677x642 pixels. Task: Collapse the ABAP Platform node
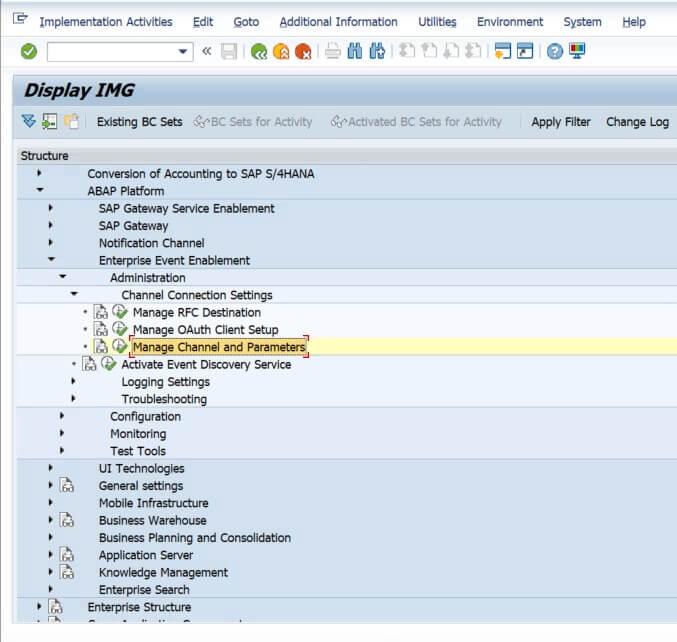point(40,190)
